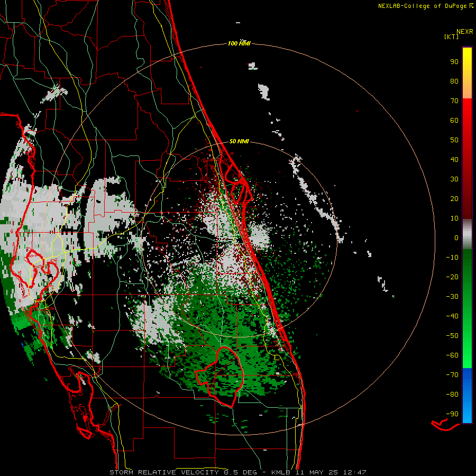476x476 pixels.
Task: Click the 60 value on the velocity scale
Action: [454, 120]
